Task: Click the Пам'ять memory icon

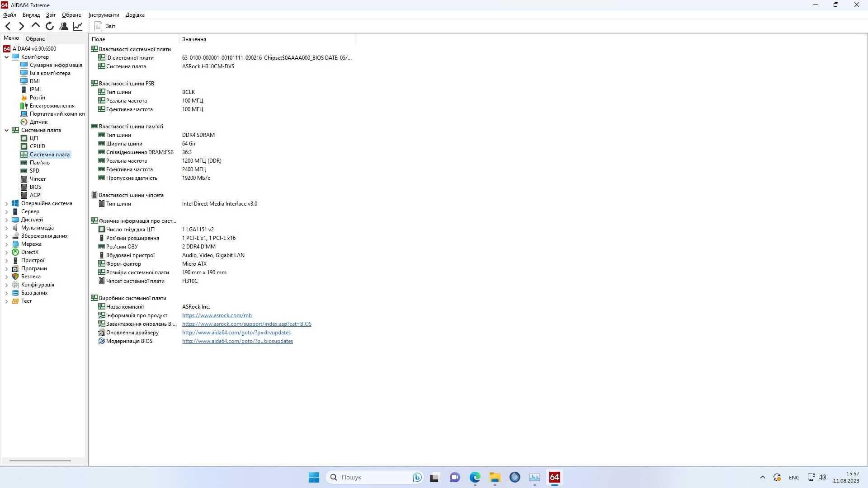Action: coord(24,163)
